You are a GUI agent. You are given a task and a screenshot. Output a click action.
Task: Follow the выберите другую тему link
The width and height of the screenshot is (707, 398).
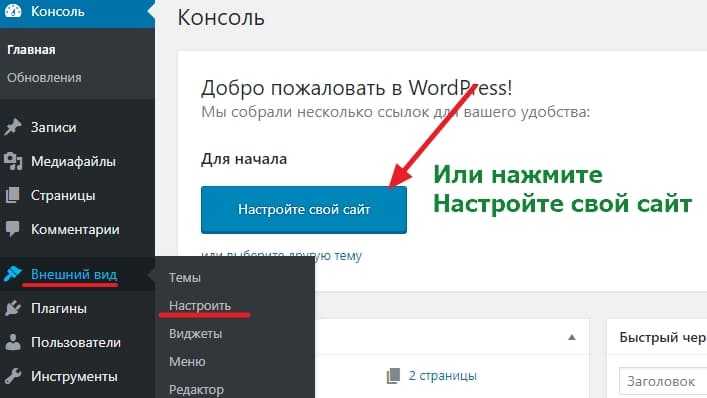pos(294,256)
